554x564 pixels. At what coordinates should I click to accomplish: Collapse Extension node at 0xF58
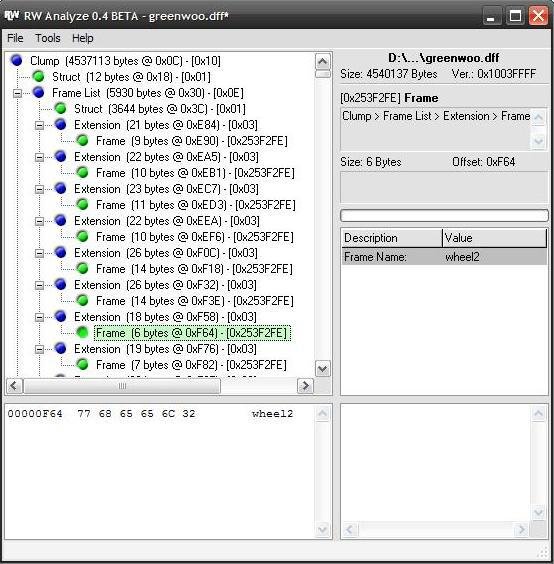[40, 317]
